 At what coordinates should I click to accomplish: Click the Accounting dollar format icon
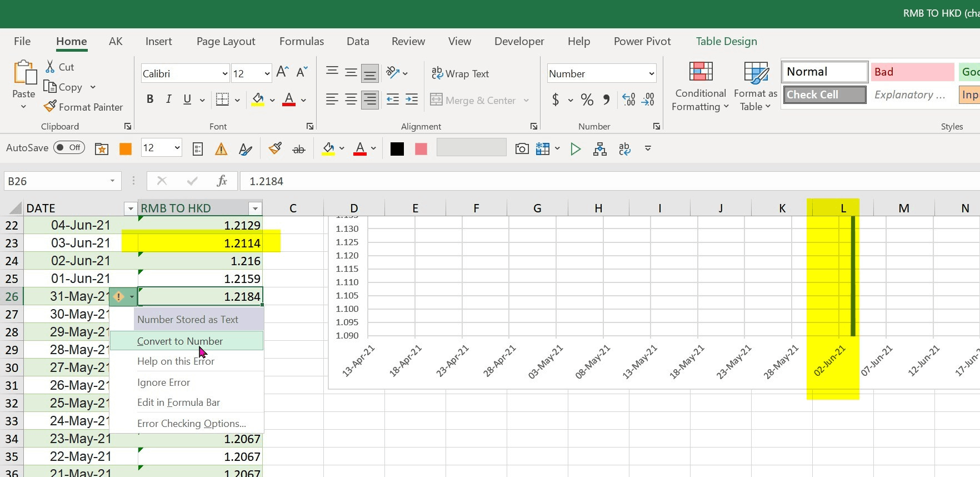click(556, 100)
